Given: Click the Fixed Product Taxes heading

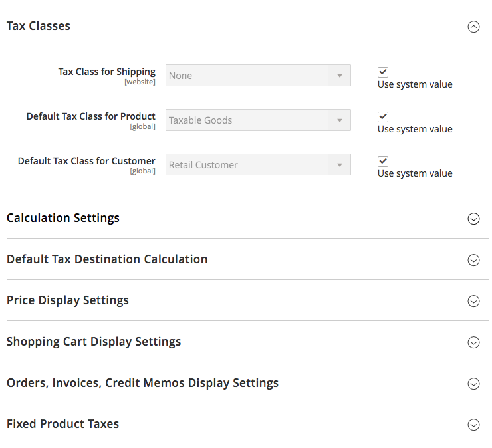Looking at the screenshot, I should pyautogui.click(x=62, y=424).
